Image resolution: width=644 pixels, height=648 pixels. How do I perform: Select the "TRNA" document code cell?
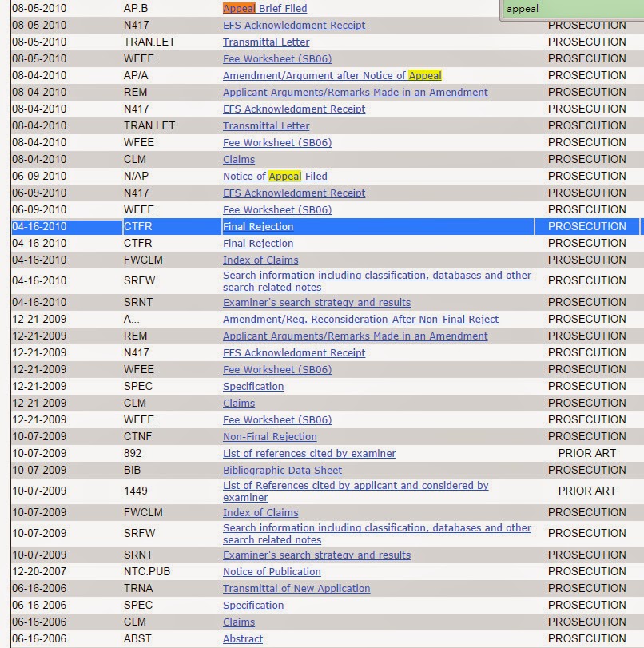138,589
